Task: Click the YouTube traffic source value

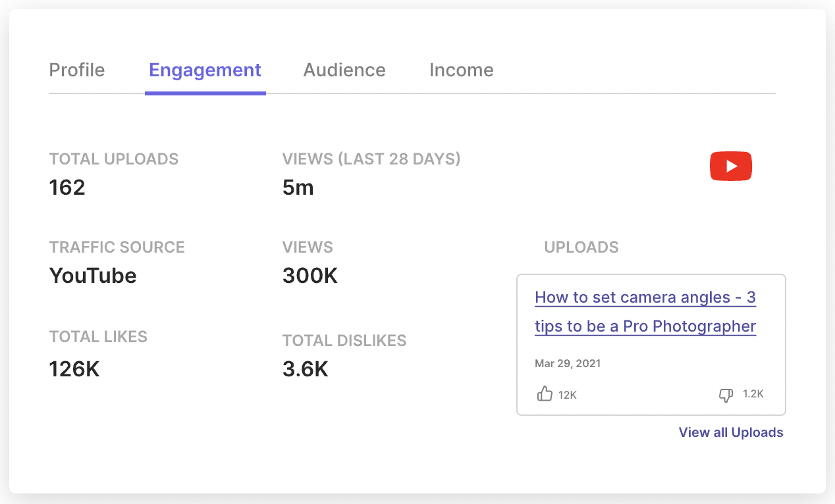Action: pyautogui.click(x=93, y=276)
